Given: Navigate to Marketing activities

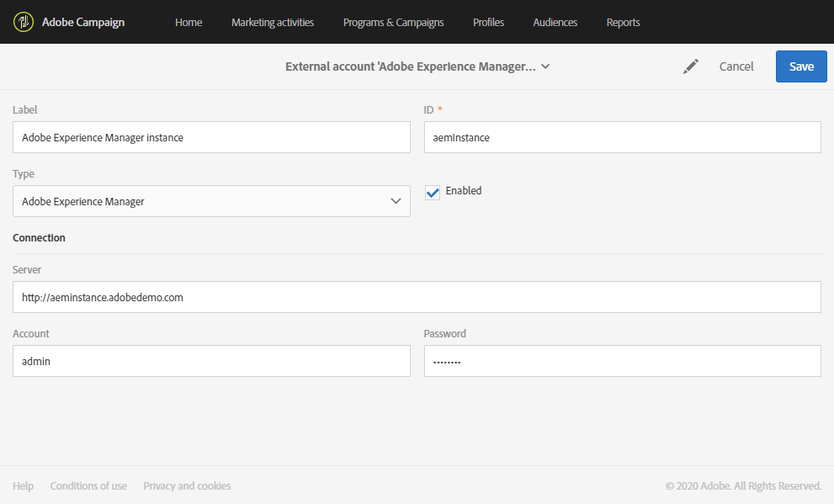Looking at the screenshot, I should point(272,22).
